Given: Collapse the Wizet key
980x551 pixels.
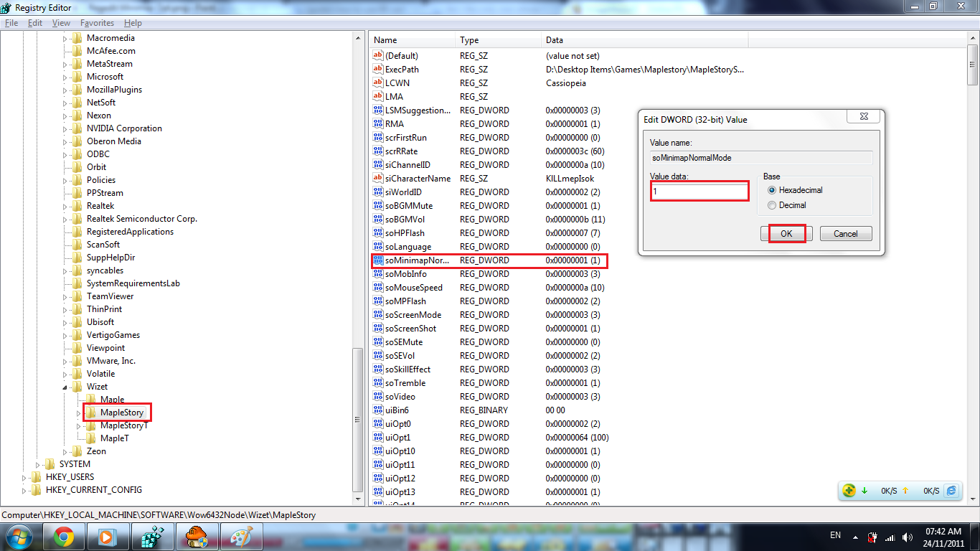Looking at the screenshot, I should pos(65,387).
